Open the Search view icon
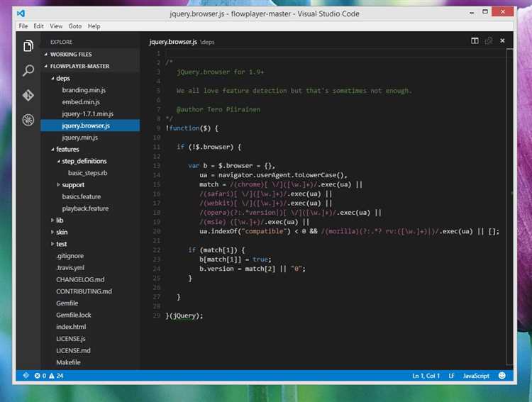Viewport: 532px width, 402px height. (x=28, y=70)
